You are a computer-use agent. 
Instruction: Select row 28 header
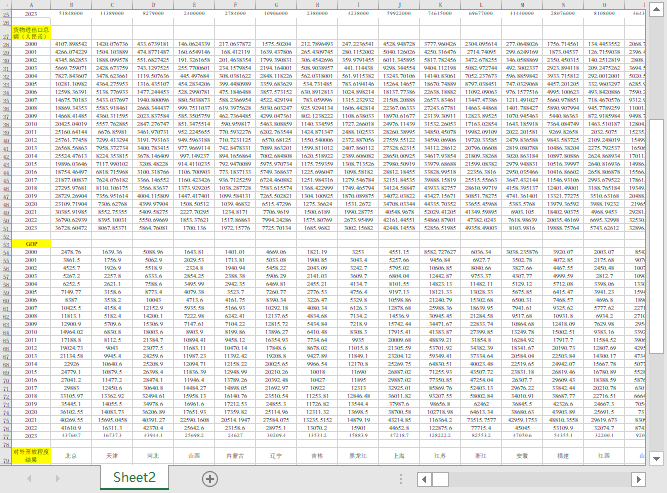pyautogui.click(x=6, y=44)
